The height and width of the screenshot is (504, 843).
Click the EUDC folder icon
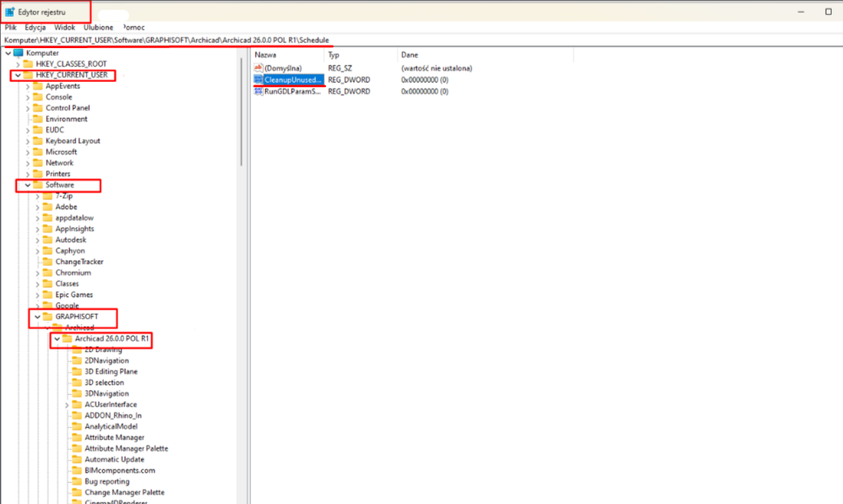(38, 130)
